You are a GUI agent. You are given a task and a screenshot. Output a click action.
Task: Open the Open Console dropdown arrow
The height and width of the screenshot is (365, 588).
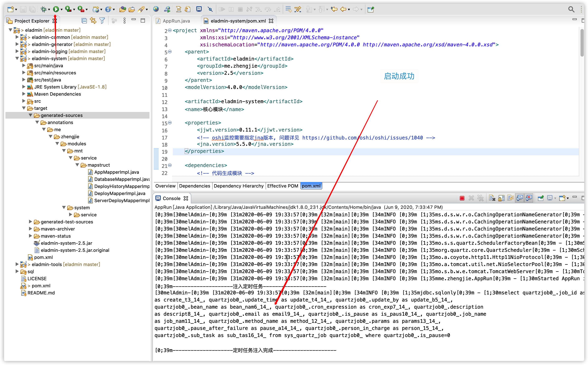[568, 198]
